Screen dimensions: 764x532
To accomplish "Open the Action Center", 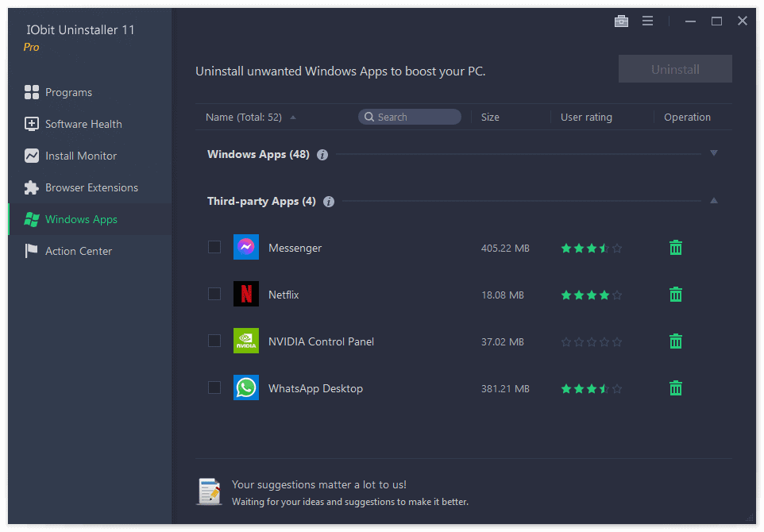I will 77,251.
